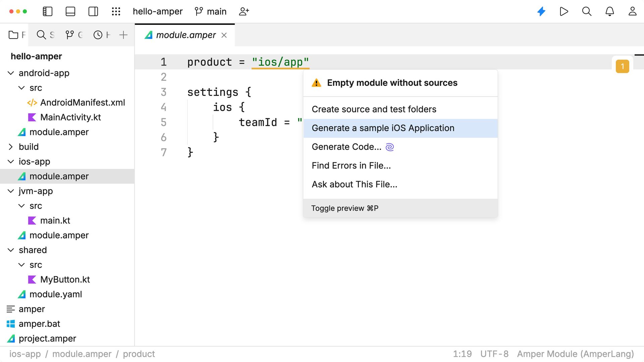Open search with magnifier icon in title bar
The width and height of the screenshot is (644, 362).
point(587,11)
